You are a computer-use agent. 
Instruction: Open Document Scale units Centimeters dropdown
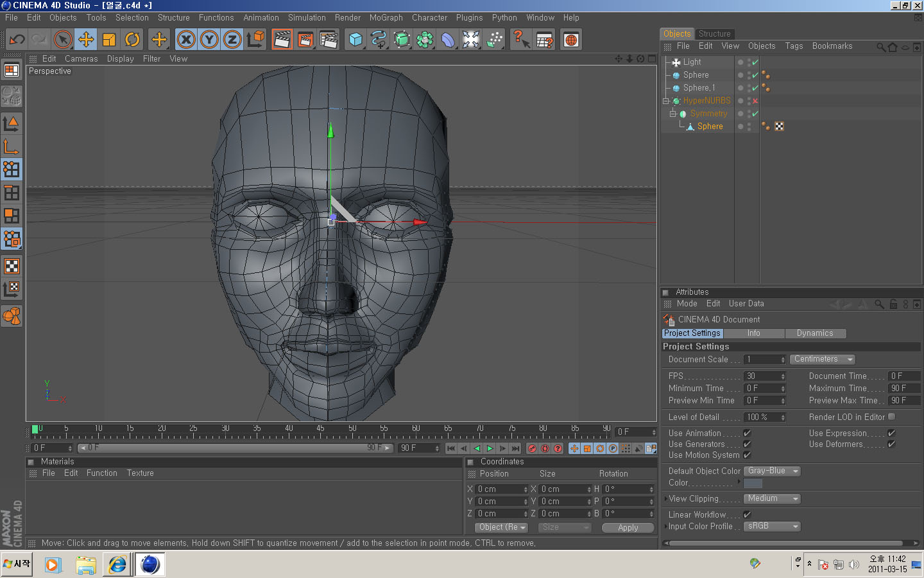tap(822, 360)
